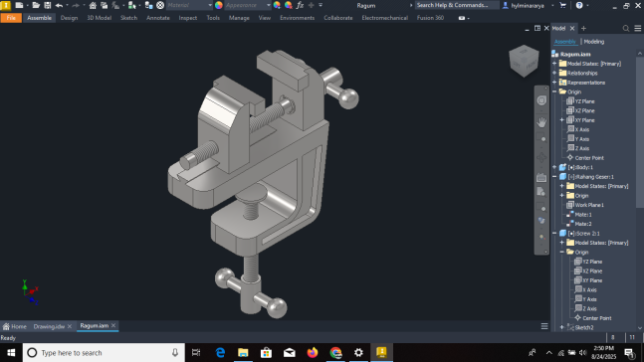The width and height of the screenshot is (644, 362).
Task: Click the appearance color wheel icon
Action: click(x=219, y=5)
